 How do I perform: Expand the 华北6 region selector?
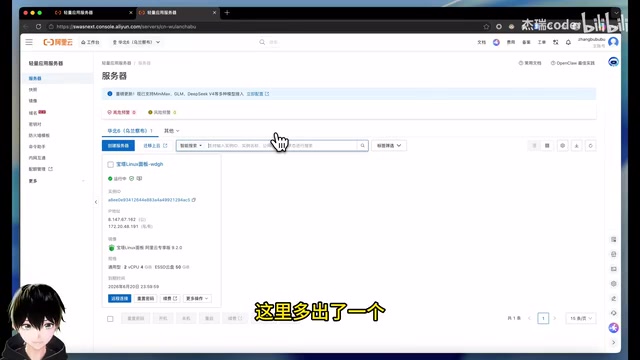pos(136,42)
